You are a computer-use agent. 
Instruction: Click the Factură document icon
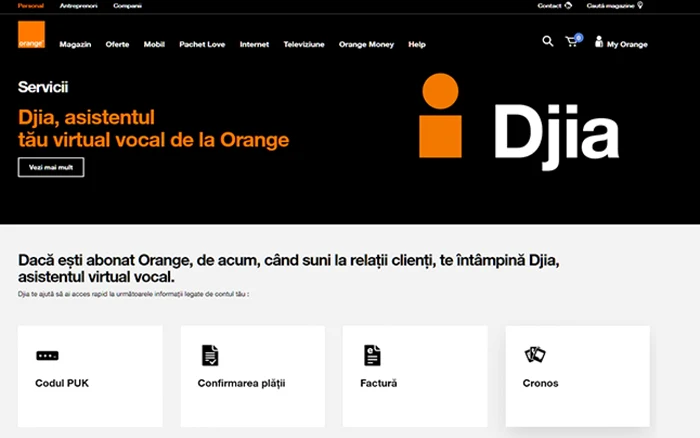click(372, 355)
